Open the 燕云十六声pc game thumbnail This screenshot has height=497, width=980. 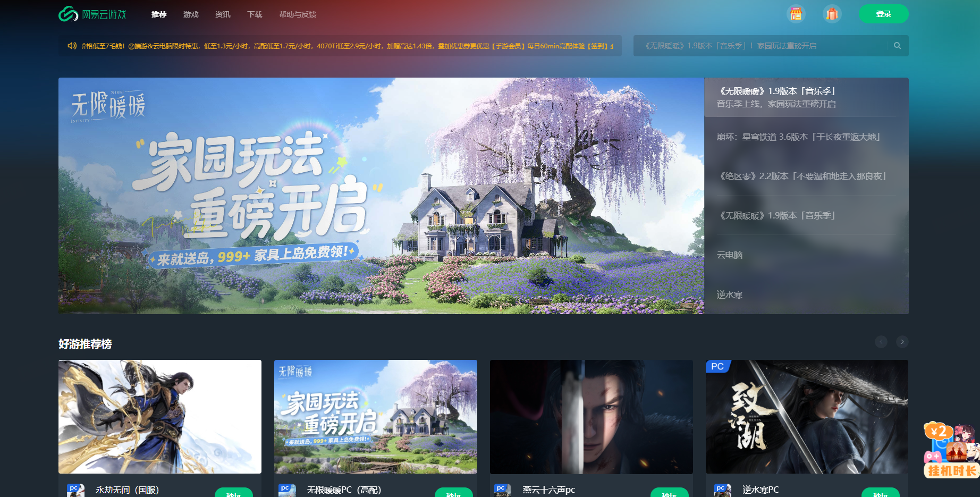tap(591, 417)
